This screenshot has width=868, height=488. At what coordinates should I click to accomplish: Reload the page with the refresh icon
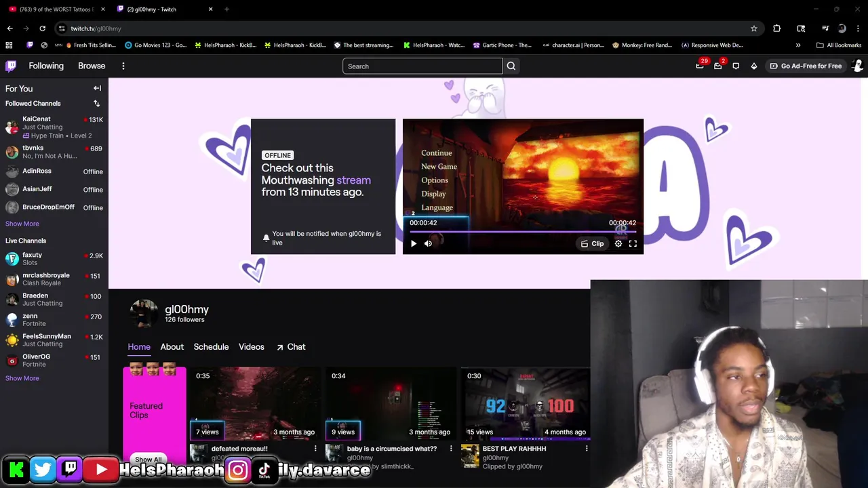click(x=42, y=28)
